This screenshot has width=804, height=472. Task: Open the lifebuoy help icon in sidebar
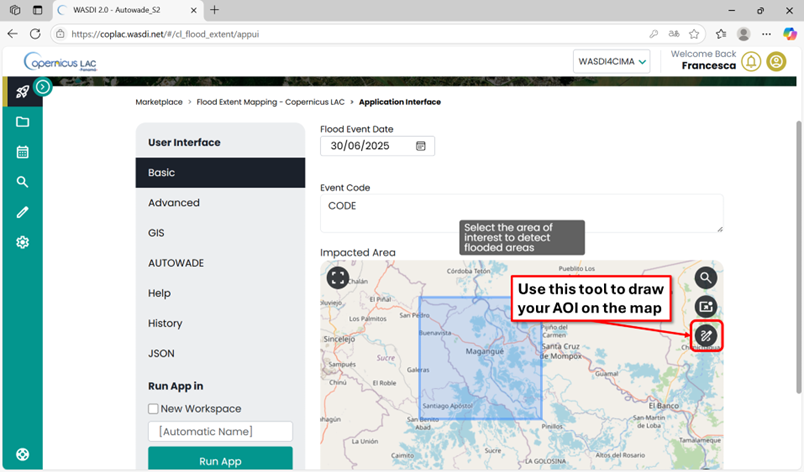click(x=22, y=454)
